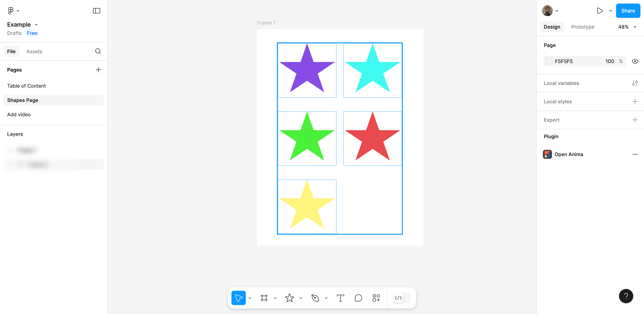Viewport: 644px width, 314px height.
Task: Open the search magnifier in left panel
Action: pyautogui.click(x=98, y=51)
